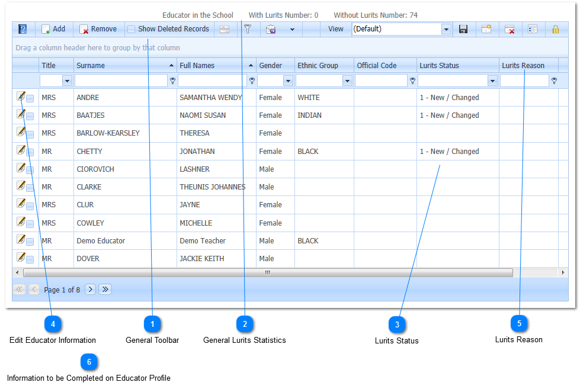580x392 pixels.
Task: Open the View dropdown showing (Default)
Action: click(x=446, y=29)
